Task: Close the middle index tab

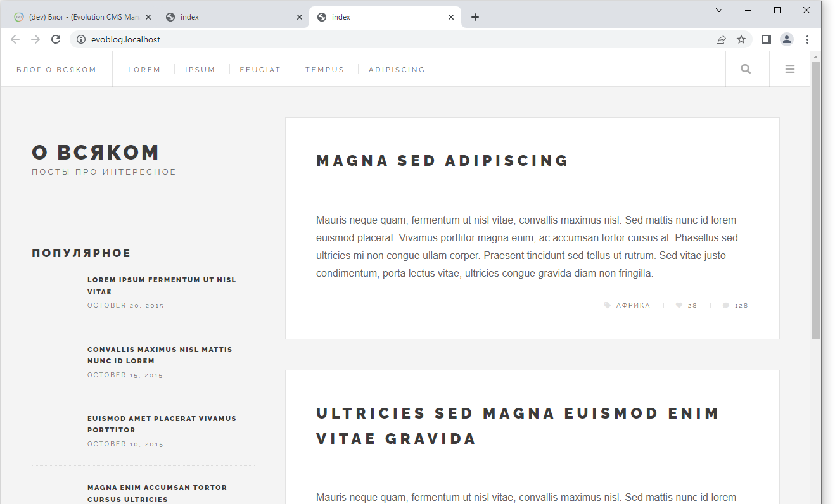Action: 300,17
